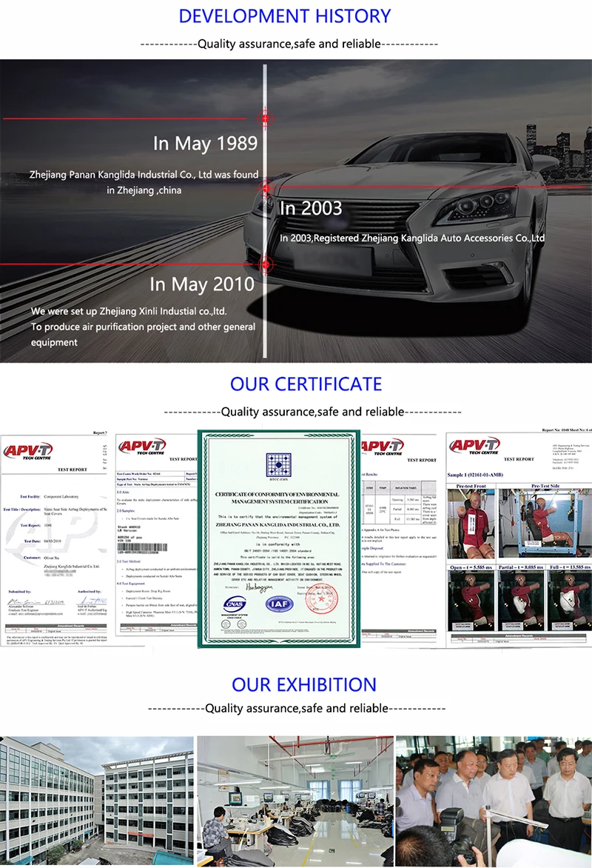
Task: Click the tagline under OUR EXHIBITION
Action: point(297,708)
